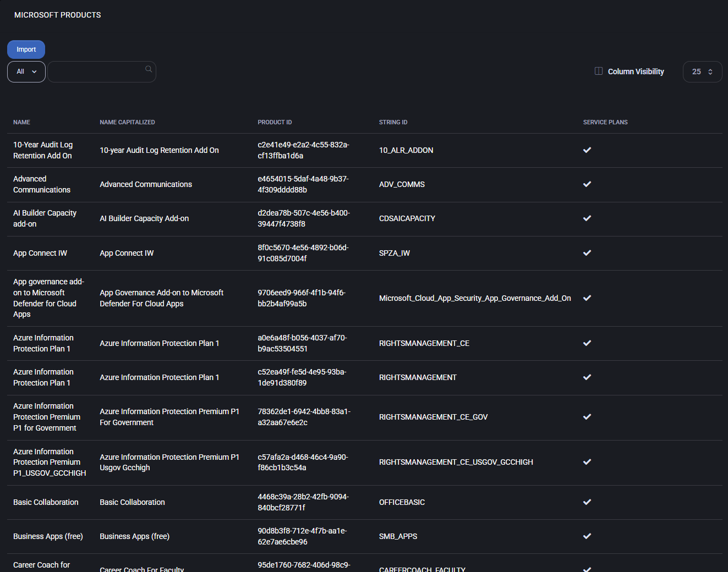Click service plans checkmark for RIGHTSMANAGEMENT_CE_GOV
This screenshot has height=572, width=728.
(x=587, y=417)
